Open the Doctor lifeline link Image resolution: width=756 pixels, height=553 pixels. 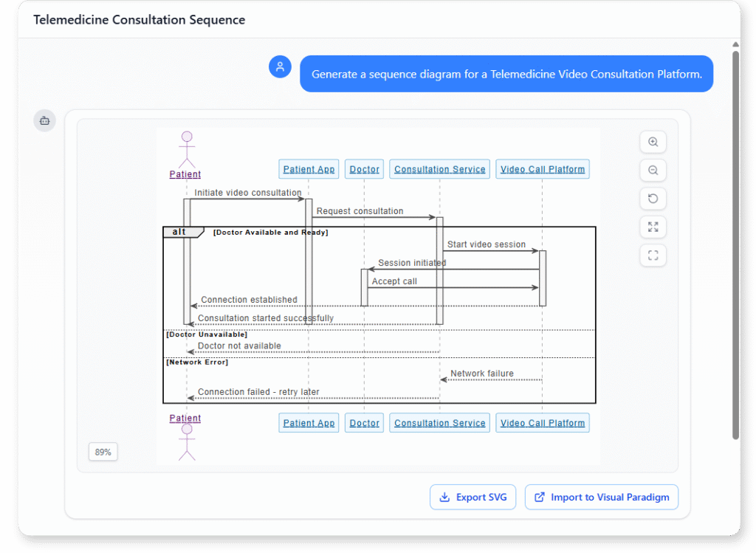point(364,169)
